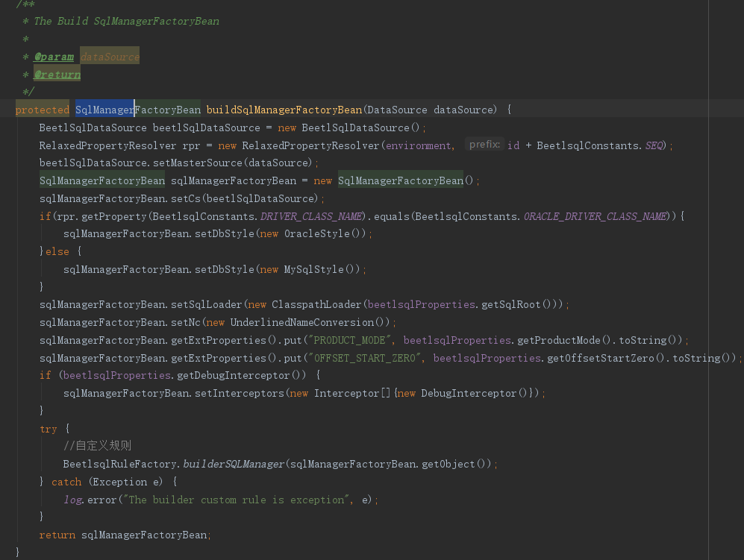Image resolution: width=744 pixels, height=560 pixels.
Task: Click the OracleStyle class name
Action: (x=317, y=233)
